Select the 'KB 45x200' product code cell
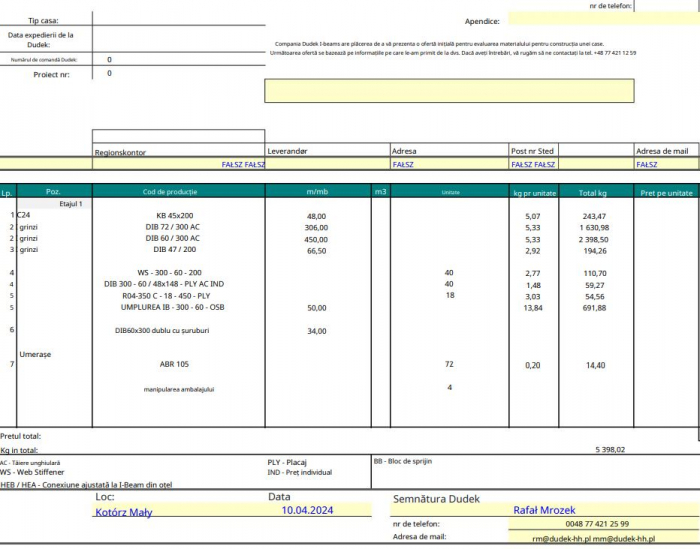Image resolution: width=700 pixels, height=549 pixels. point(175,216)
